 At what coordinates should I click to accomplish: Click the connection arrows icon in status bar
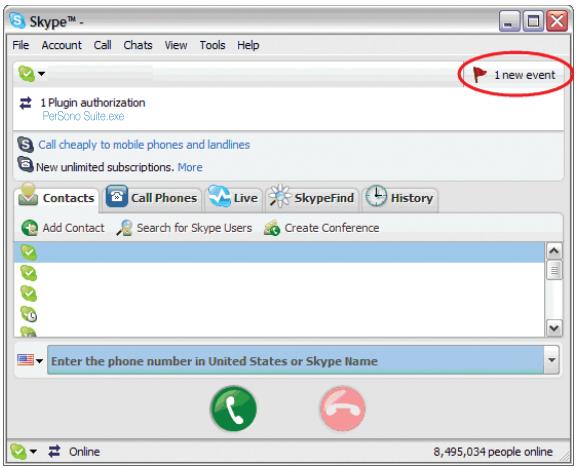(54, 451)
